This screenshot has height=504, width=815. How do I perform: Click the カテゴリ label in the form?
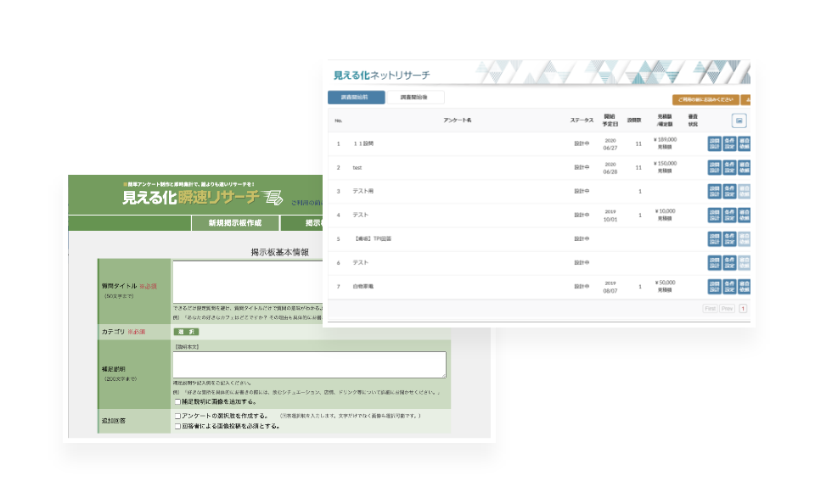point(113,332)
